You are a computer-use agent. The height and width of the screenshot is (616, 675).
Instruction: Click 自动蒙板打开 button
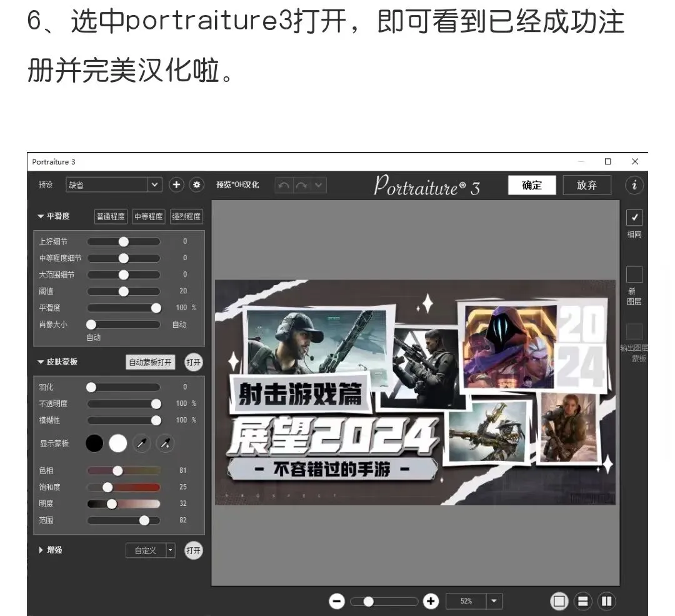(x=150, y=362)
